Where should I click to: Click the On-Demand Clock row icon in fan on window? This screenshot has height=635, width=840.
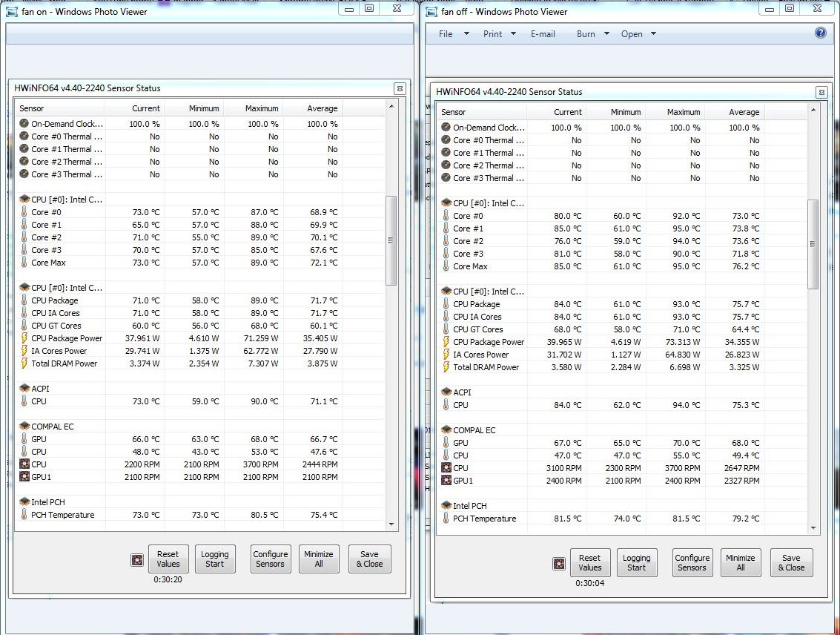tap(24, 123)
